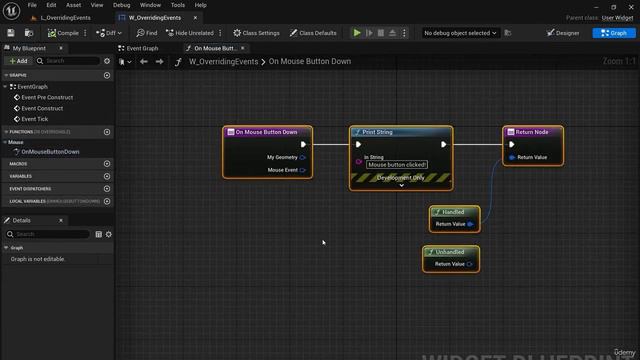Add a new graph with the plus icon
This screenshot has width=640, height=360.
(107, 75)
